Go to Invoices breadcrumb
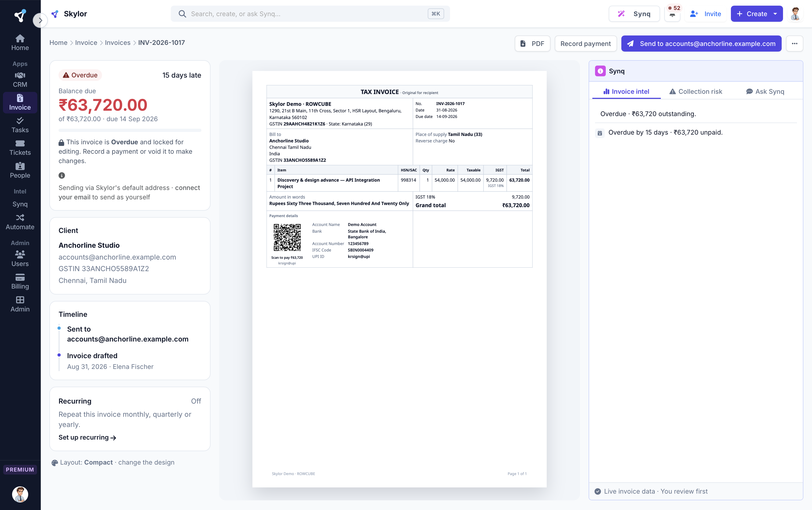 (x=117, y=42)
